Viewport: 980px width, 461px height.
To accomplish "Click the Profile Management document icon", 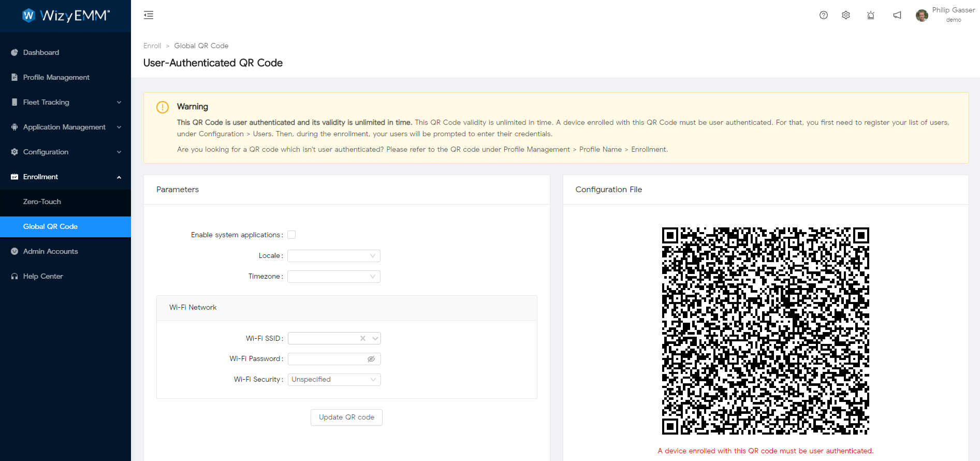I will point(14,77).
